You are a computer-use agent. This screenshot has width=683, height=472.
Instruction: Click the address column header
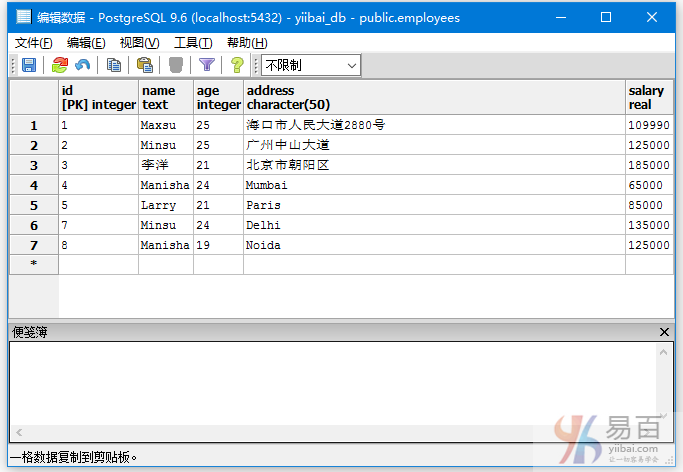click(434, 97)
